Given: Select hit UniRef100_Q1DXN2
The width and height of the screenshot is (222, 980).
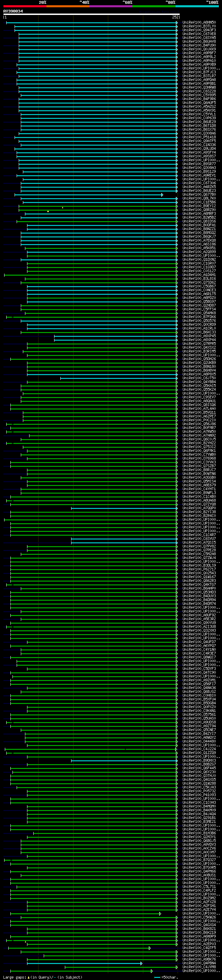Looking at the screenshot, I should point(199,260).
